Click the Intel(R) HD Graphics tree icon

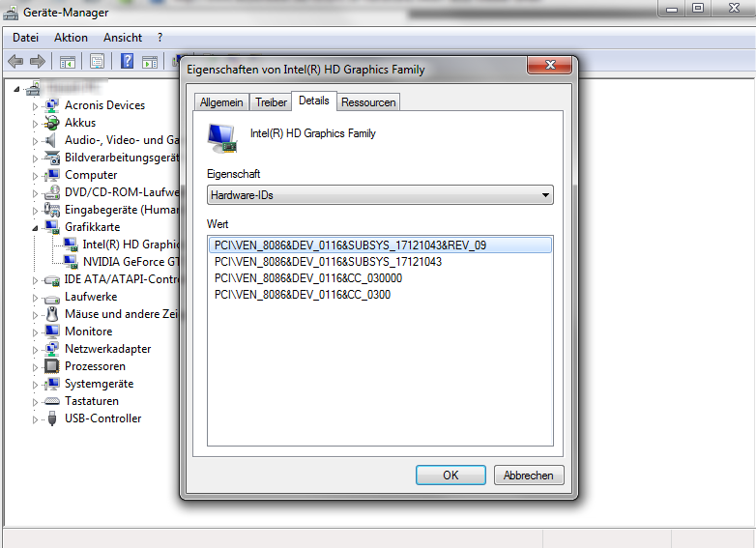(x=71, y=245)
